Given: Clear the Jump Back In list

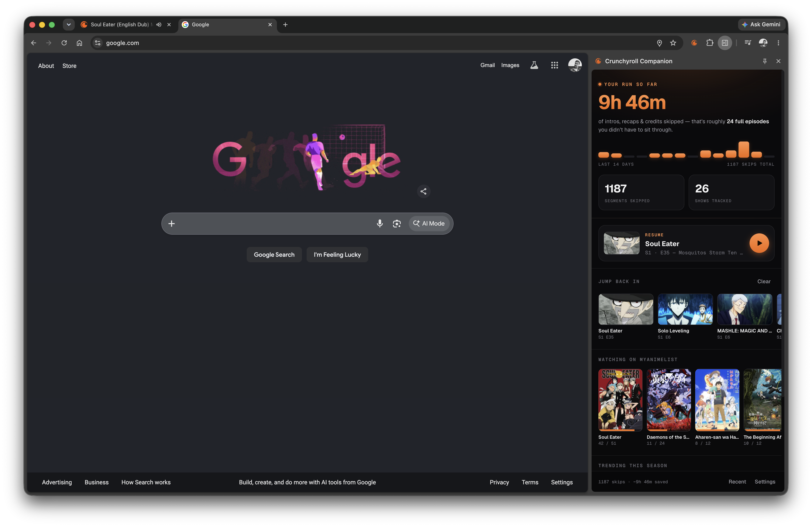Looking at the screenshot, I should click(764, 281).
